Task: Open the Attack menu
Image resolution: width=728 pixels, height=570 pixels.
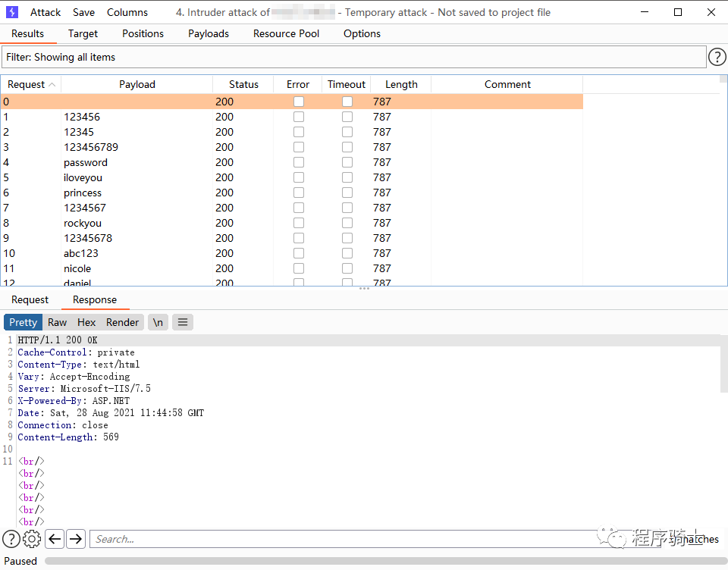Action: (45, 12)
